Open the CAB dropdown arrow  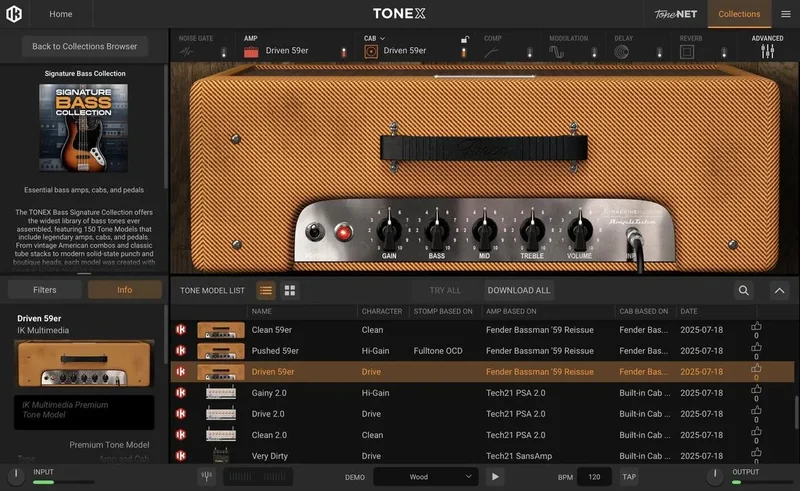382,38
